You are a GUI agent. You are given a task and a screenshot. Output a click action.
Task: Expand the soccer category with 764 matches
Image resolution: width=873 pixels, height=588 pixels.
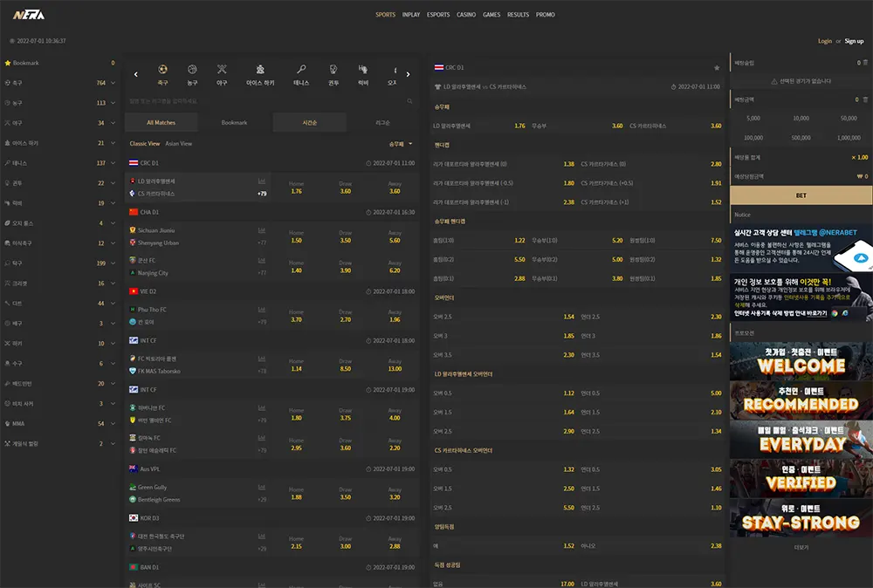113,83
